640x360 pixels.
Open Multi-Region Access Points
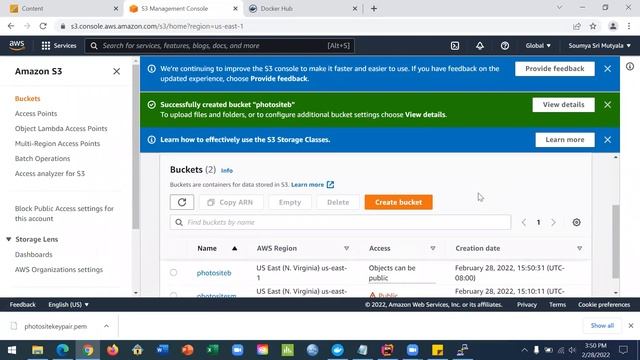[57, 144]
